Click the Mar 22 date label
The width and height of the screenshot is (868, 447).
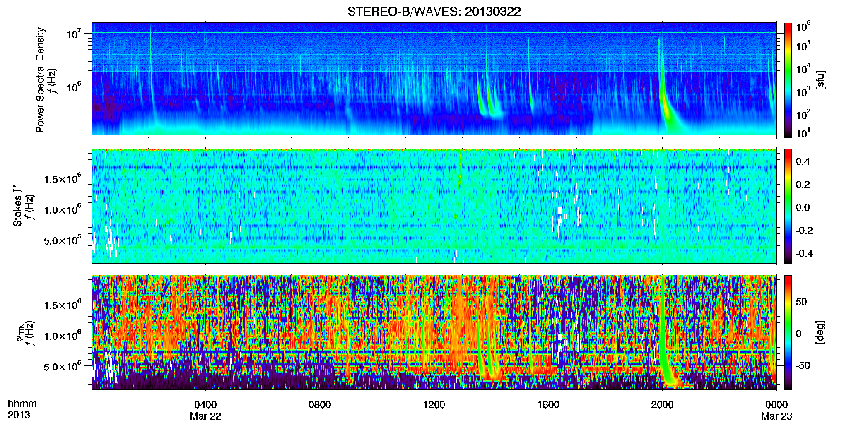pyautogui.click(x=205, y=416)
